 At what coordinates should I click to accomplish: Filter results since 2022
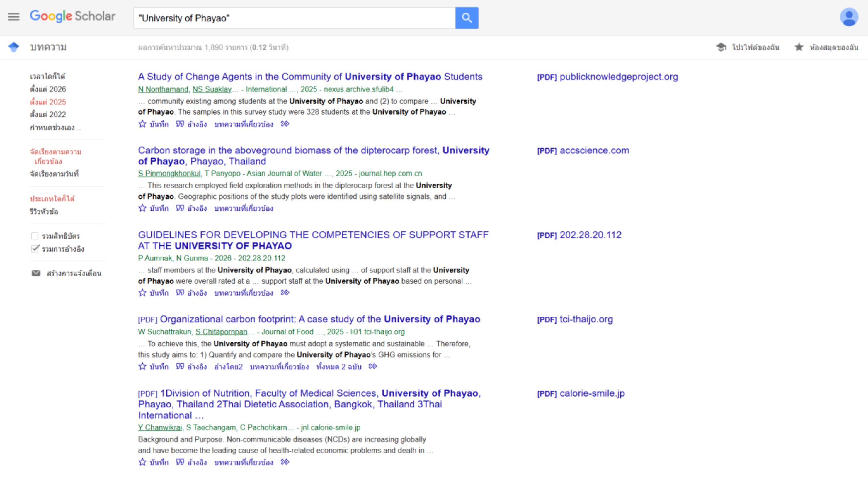click(48, 115)
